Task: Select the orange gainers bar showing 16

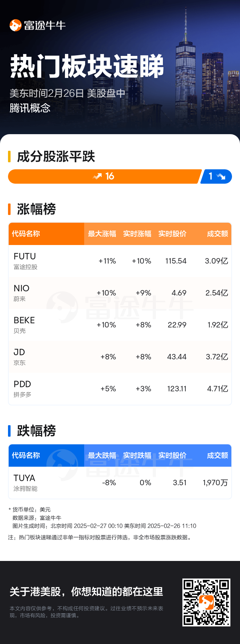Action: (x=105, y=176)
